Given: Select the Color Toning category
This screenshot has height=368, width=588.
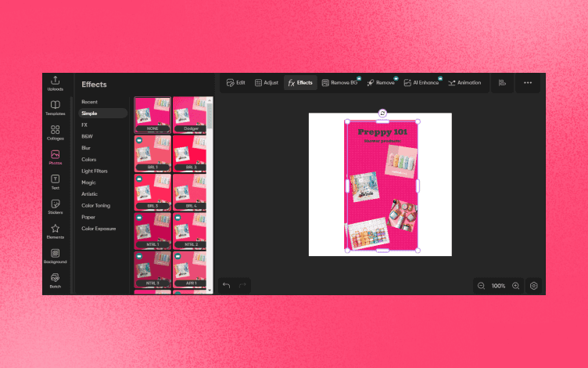Looking at the screenshot, I should pos(96,206).
